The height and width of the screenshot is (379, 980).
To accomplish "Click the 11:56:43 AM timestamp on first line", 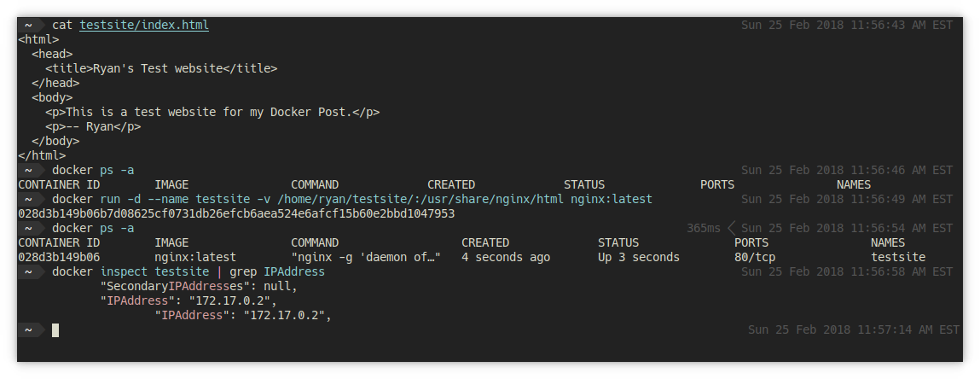I will 846,26.
